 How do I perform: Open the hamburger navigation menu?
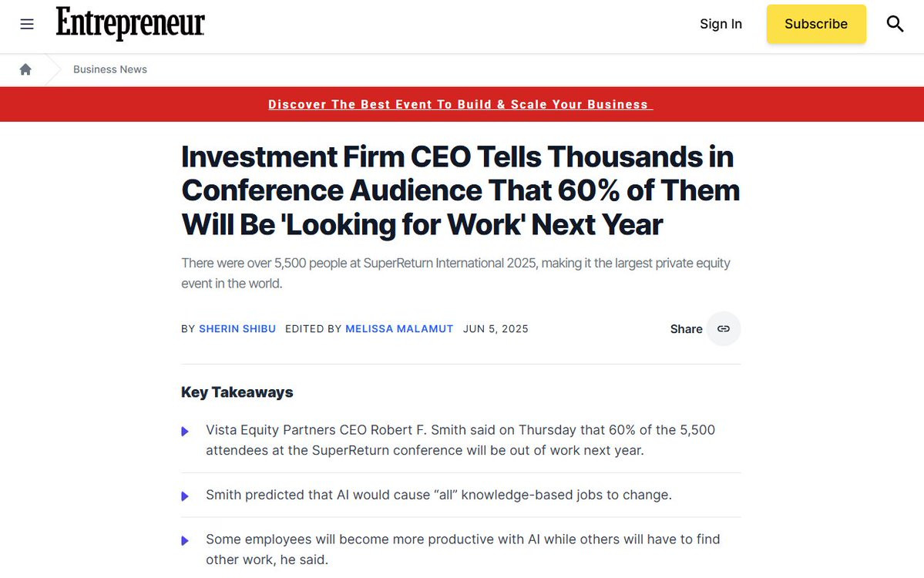(27, 24)
